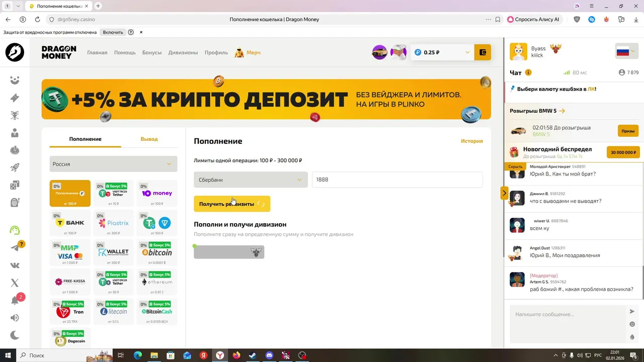This screenshot has width=644, height=362.
Task: Open the wallet icon button
Action: pos(482,52)
